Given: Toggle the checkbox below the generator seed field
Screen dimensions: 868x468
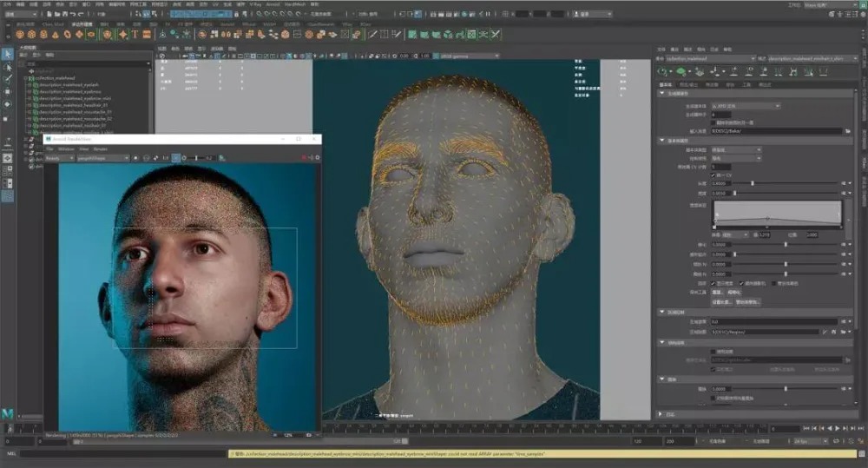Looking at the screenshot, I should click(x=713, y=122).
